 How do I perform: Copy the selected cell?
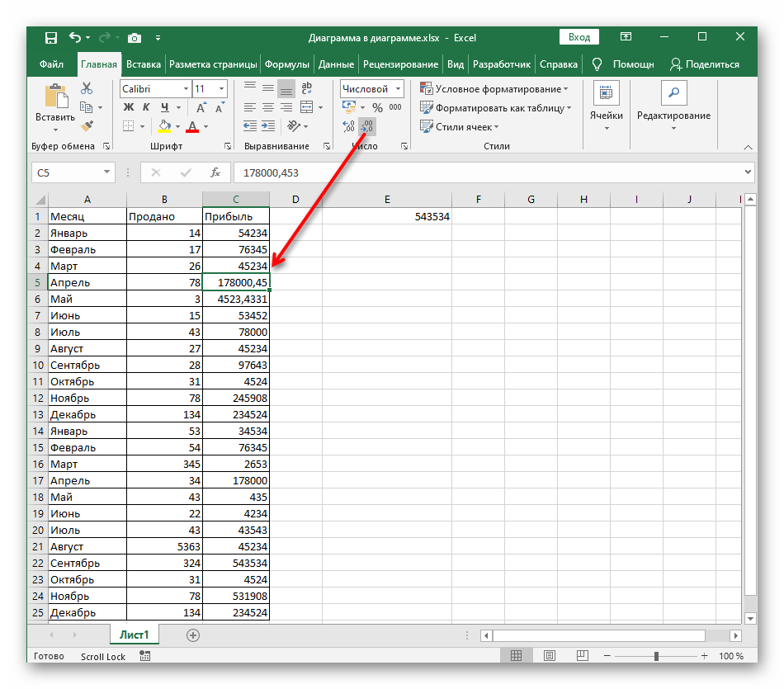pyautogui.click(x=86, y=107)
